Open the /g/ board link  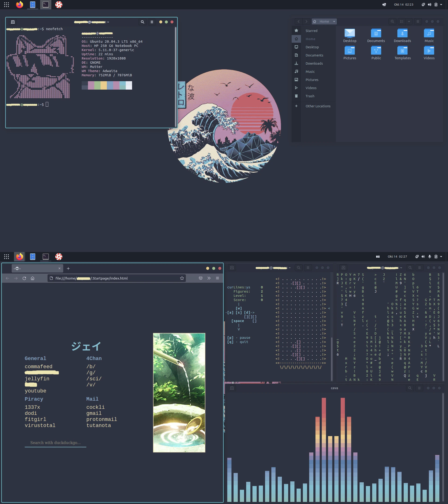click(91, 373)
